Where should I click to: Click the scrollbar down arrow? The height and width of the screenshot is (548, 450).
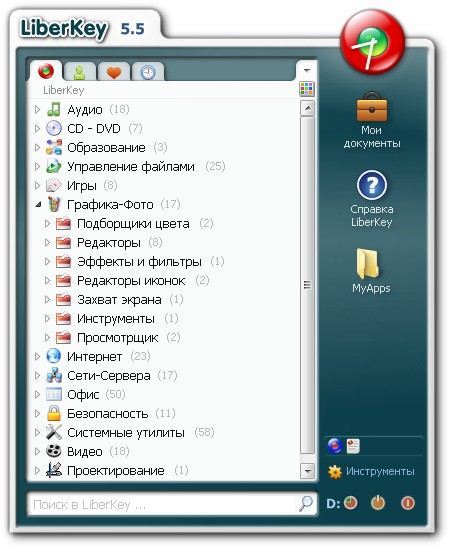click(x=307, y=471)
